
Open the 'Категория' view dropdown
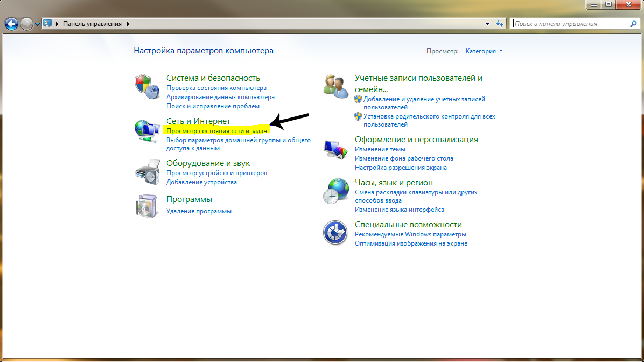coord(484,51)
